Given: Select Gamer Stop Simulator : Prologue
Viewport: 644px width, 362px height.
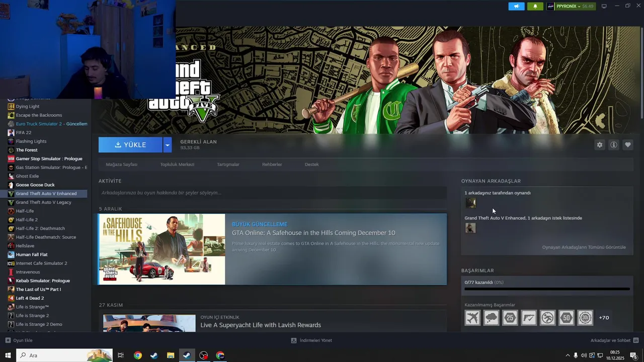Looking at the screenshot, I should point(49,159).
